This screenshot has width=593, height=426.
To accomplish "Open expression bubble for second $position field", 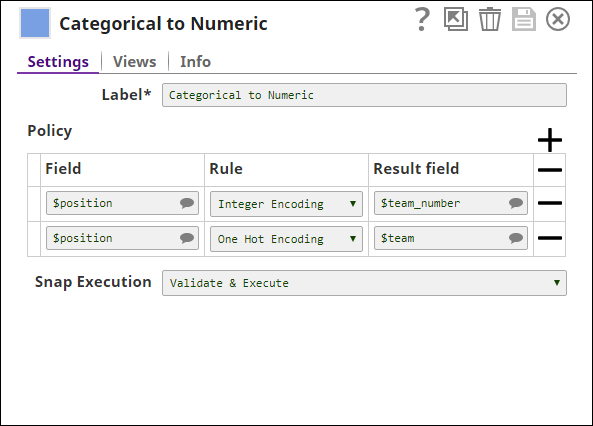I will pyautogui.click(x=187, y=238).
